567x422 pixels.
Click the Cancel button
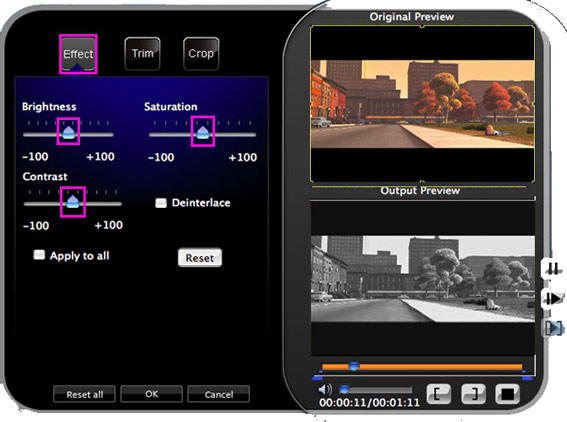point(219,394)
